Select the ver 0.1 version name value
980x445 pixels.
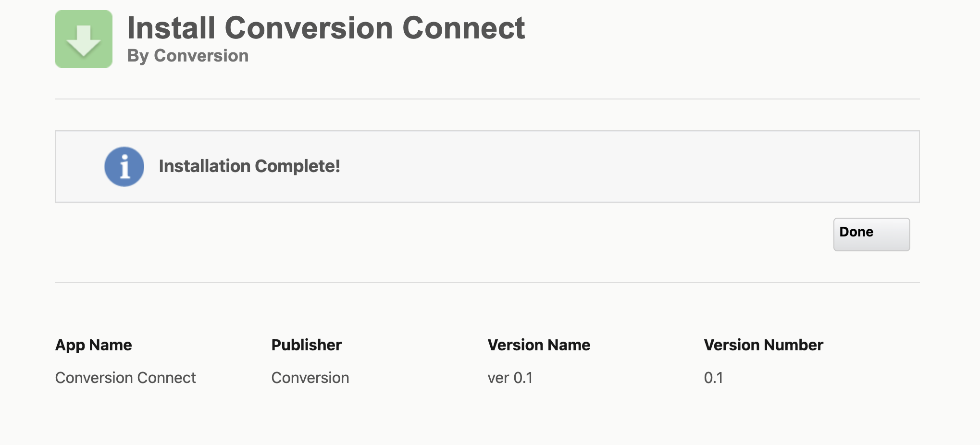point(509,378)
